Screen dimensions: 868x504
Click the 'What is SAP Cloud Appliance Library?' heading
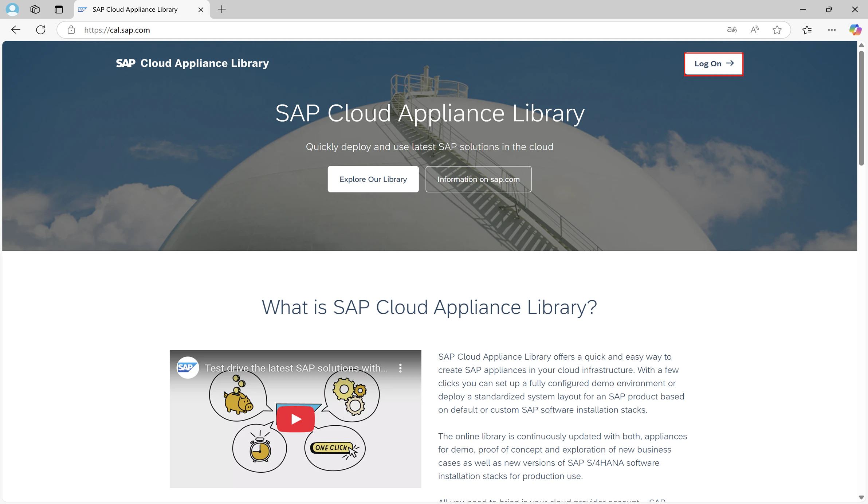click(x=429, y=307)
